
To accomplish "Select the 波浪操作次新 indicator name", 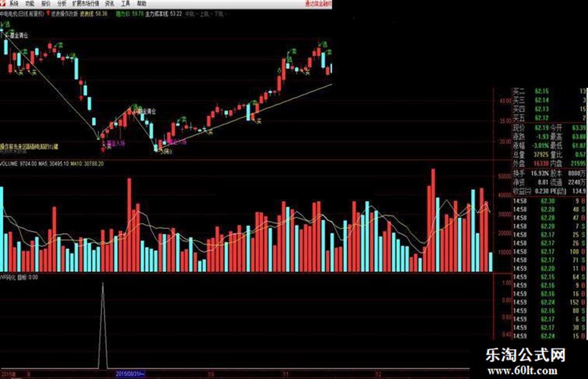I will (64, 14).
